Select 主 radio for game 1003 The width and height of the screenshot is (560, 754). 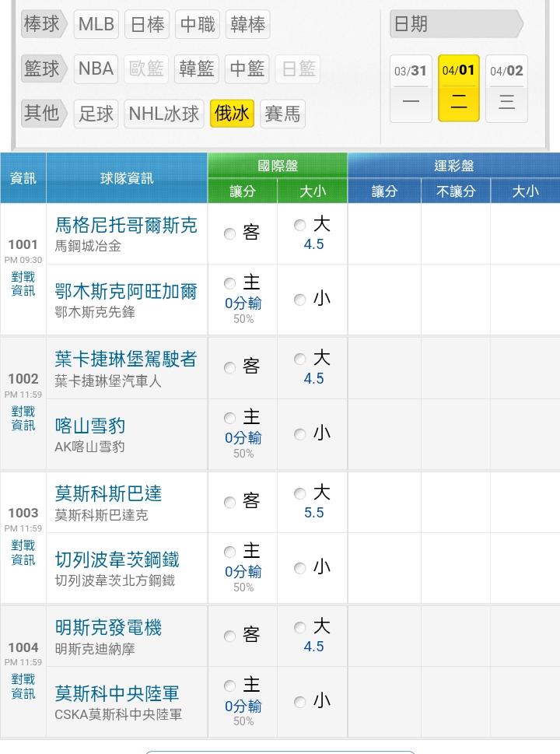[229, 551]
